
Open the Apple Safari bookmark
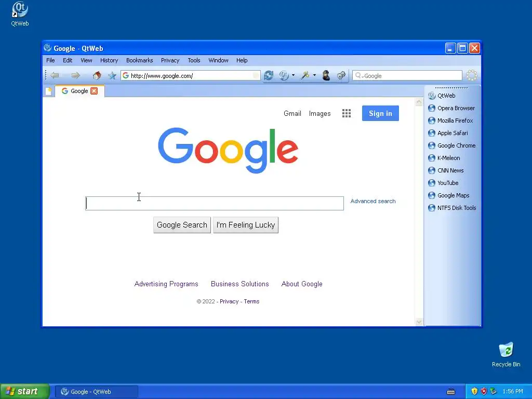tap(448, 133)
